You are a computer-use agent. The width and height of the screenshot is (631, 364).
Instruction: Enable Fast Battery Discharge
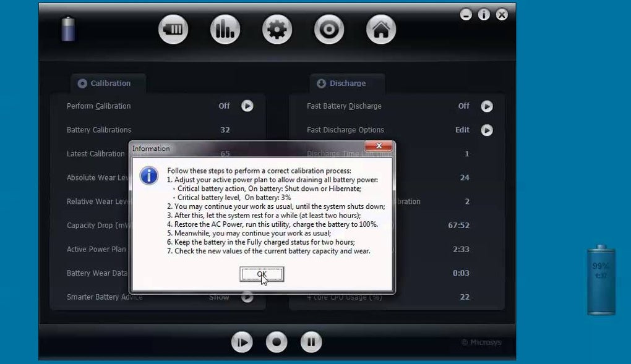click(463, 106)
